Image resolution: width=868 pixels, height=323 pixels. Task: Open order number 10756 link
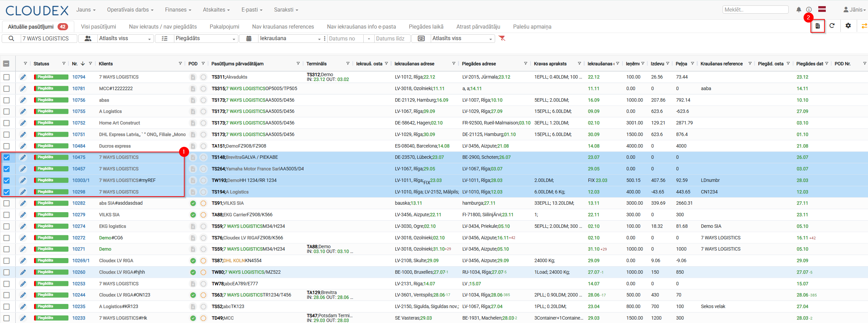pyautogui.click(x=79, y=100)
